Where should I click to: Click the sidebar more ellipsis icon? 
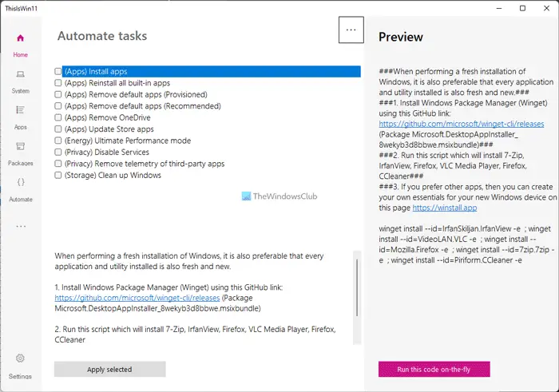[x=20, y=227]
